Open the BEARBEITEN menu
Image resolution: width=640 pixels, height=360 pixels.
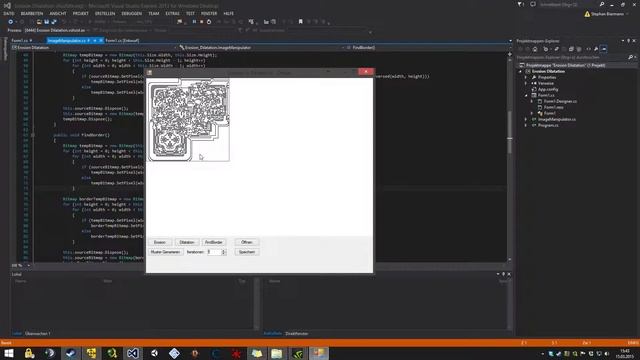pos(32,13)
